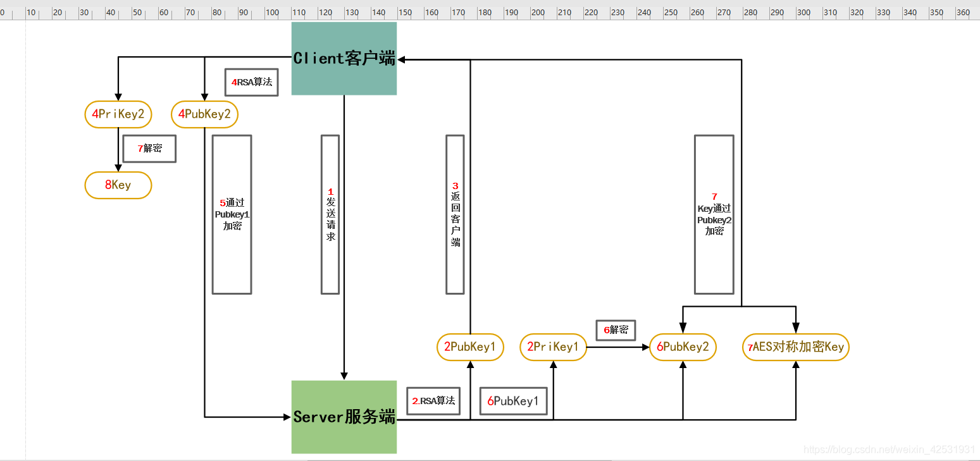Select the 6PubKey2 rounded shape
The height and width of the screenshot is (461, 980).
pyautogui.click(x=683, y=347)
